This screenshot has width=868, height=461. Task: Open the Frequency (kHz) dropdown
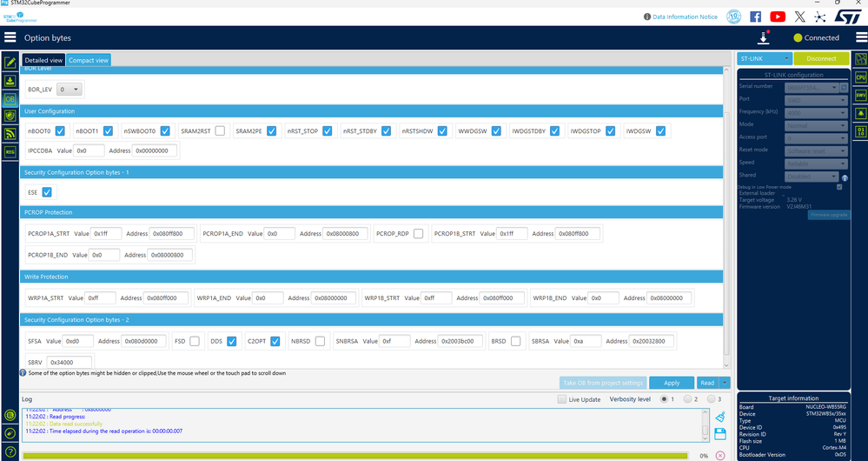coord(816,113)
